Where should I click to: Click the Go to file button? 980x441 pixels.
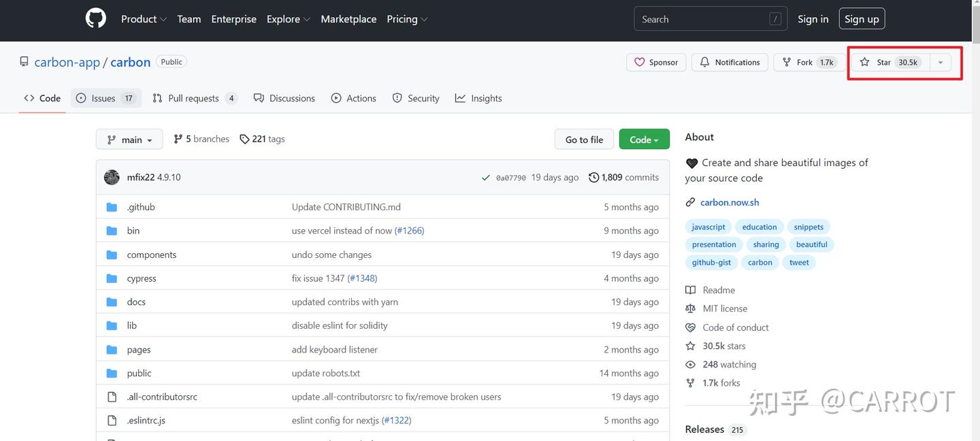tap(584, 140)
